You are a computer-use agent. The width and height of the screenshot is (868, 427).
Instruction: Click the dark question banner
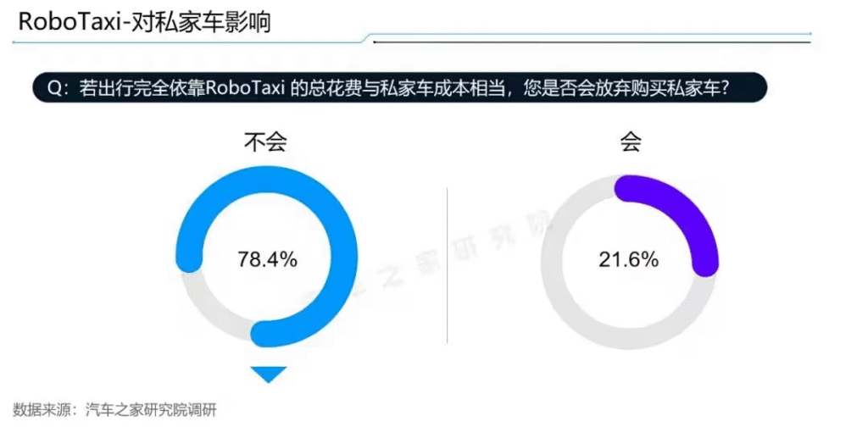pyautogui.click(x=400, y=88)
